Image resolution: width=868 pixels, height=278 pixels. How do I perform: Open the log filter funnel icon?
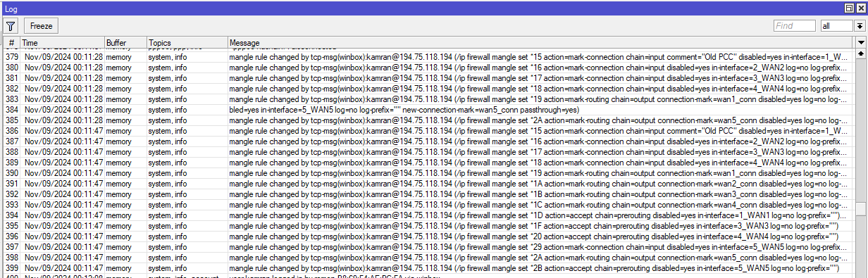[x=11, y=25]
